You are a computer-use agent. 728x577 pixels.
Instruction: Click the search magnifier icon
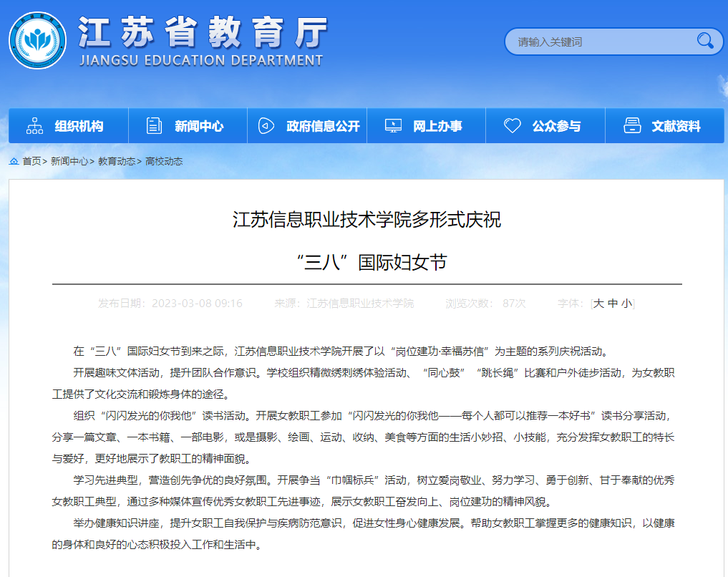(x=705, y=41)
